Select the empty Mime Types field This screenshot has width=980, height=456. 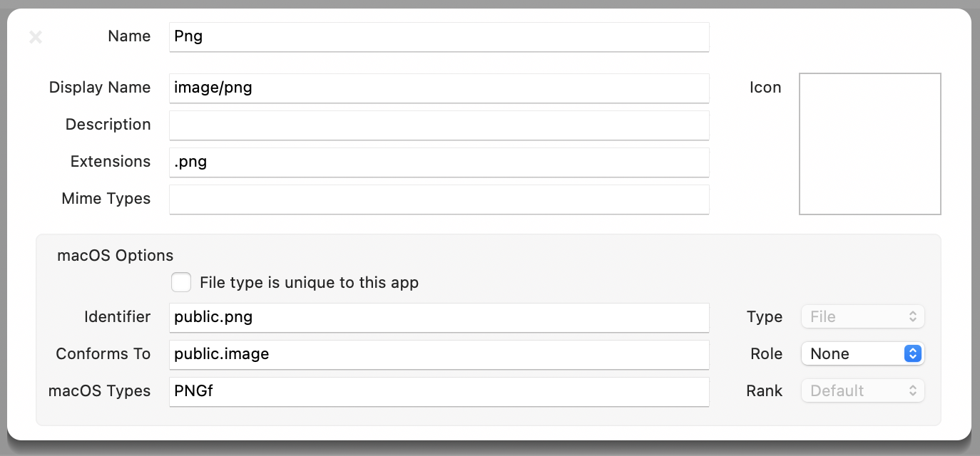[439, 199]
